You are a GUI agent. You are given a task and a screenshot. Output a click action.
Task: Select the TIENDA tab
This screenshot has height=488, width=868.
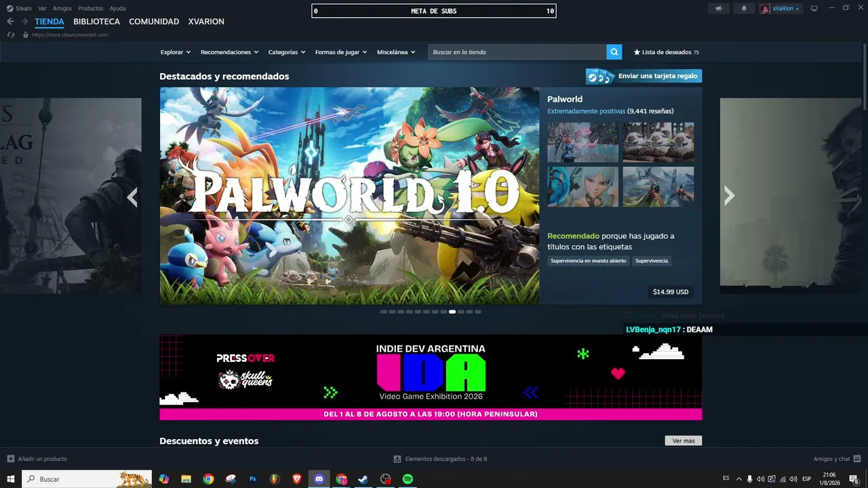point(50,22)
